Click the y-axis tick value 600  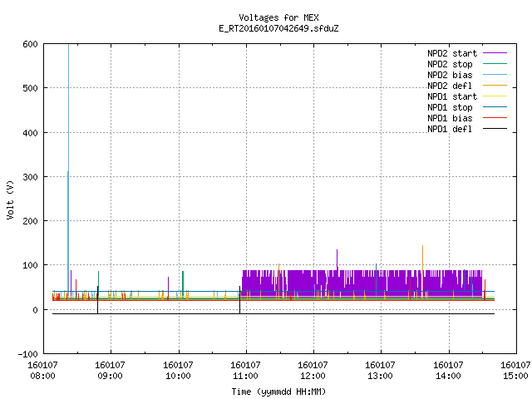31,44
